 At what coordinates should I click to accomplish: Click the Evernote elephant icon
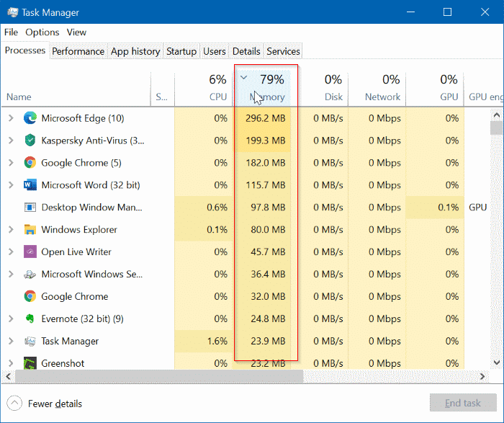[30, 319]
